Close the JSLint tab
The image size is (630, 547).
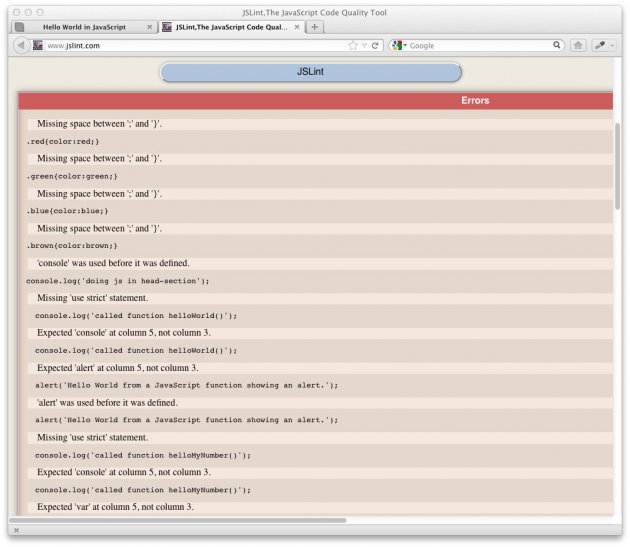tap(297, 27)
